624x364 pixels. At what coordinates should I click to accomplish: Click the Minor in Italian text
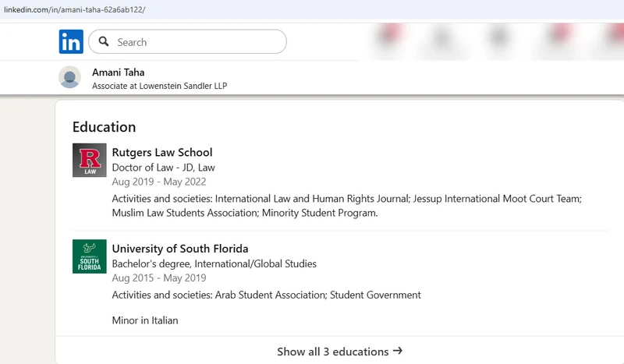click(x=144, y=320)
